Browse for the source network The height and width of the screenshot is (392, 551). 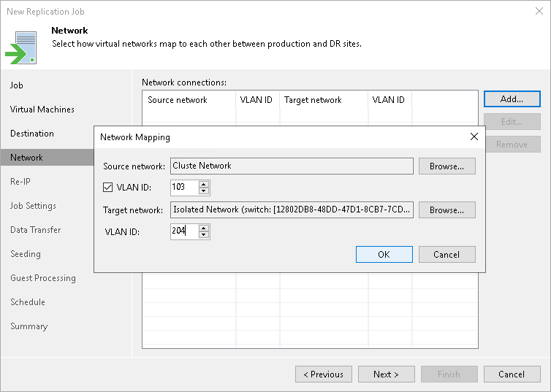coord(447,166)
